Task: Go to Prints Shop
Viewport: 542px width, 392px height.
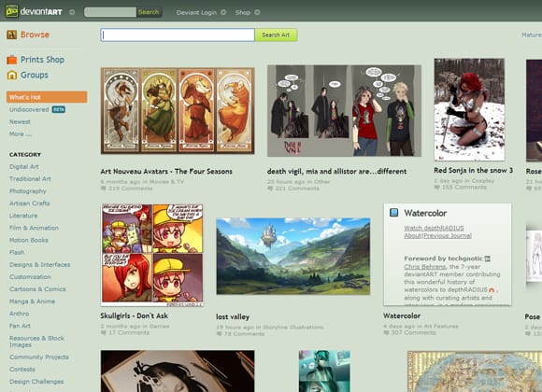Action: coord(42,60)
